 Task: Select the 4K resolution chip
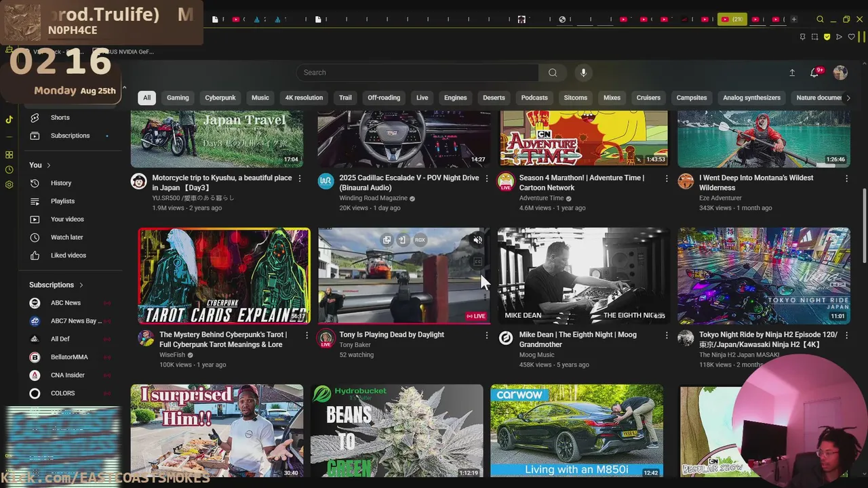(304, 98)
